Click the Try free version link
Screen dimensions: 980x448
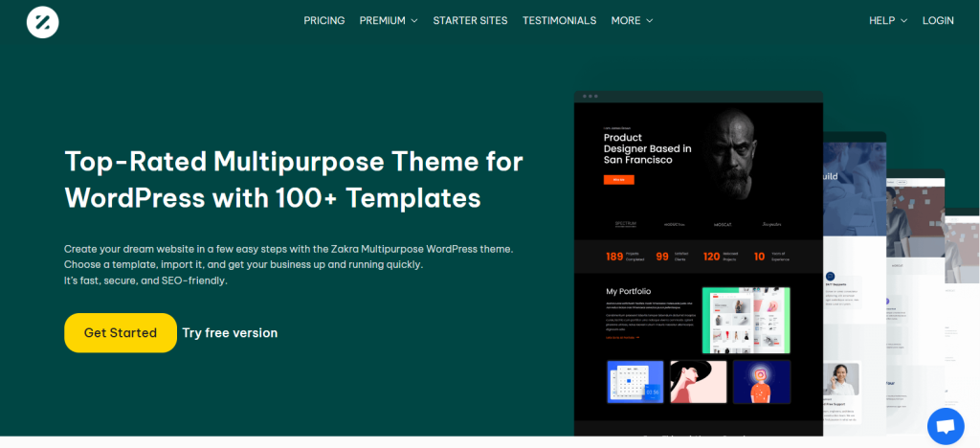(230, 333)
